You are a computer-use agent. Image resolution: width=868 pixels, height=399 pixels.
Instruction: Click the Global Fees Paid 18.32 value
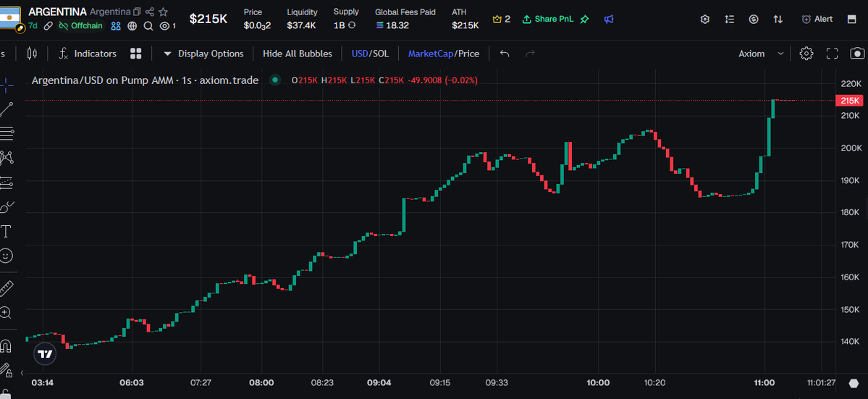[392, 25]
